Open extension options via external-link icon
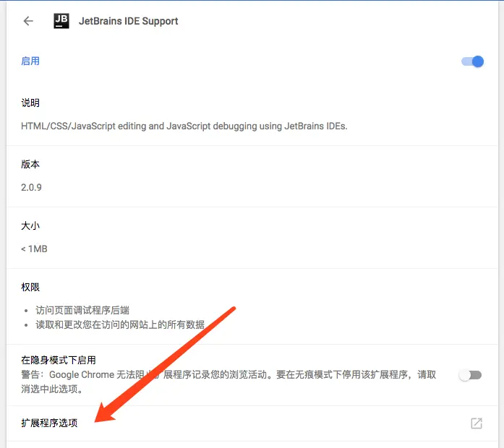The height and width of the screenshot is (448, 504). pyautogui.click(x=477, y=423)
